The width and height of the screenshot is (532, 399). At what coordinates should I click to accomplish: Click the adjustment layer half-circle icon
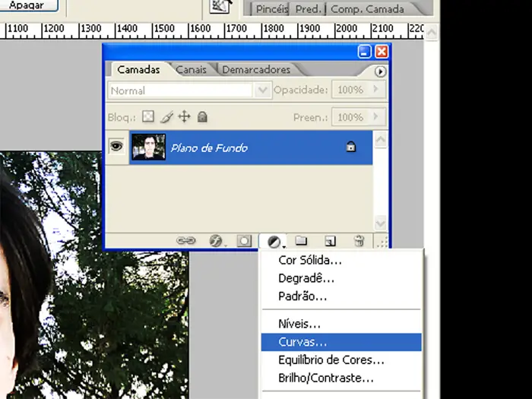click(x=274, y=242)
